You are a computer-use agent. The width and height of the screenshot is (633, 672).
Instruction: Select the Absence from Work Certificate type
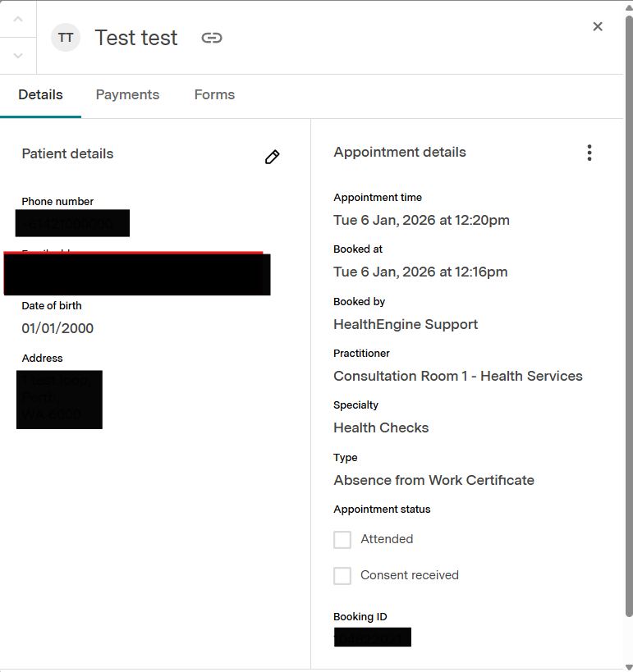point(433,480)
